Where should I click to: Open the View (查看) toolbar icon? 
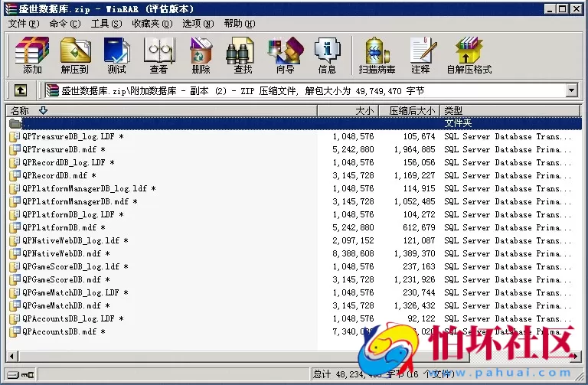pyautogui.click(x=158, y=55)
